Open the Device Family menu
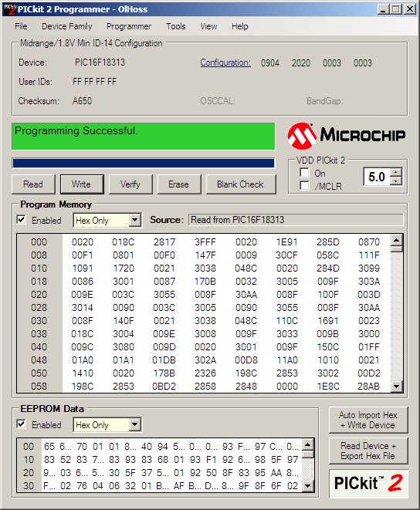 pyautogui.click(x=66, y=26)
